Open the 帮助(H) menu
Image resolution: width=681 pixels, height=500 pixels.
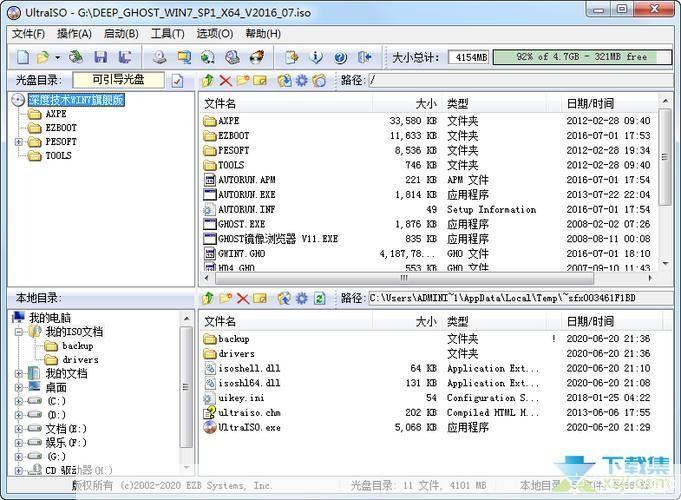coord(263,34)
